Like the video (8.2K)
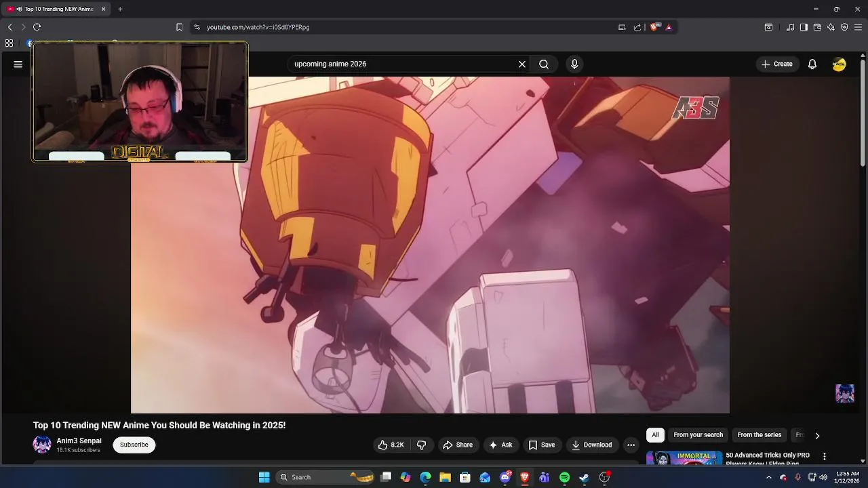This screenshot has width=868, height=488. pos(391,445)
